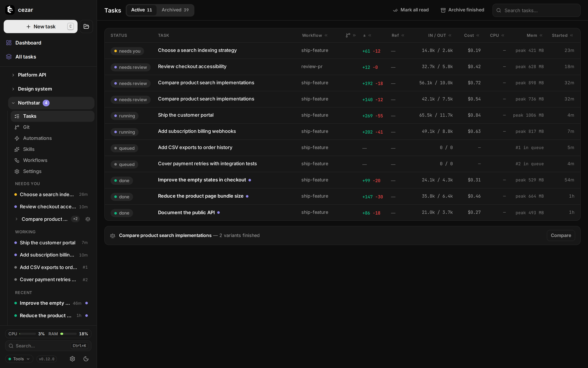Open the Skills sparkle item
The width and height of the screenshot is (588, 368).
tap(53, 149)
